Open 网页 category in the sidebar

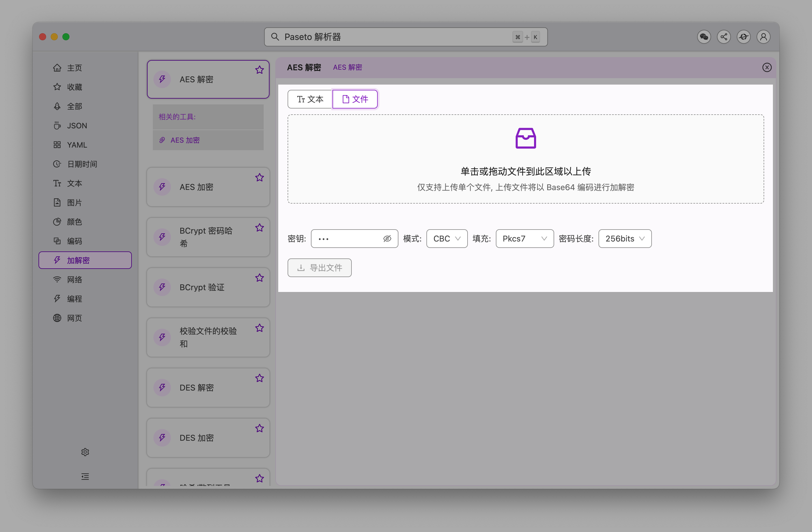pyautogui.click(x=85, y=318)
